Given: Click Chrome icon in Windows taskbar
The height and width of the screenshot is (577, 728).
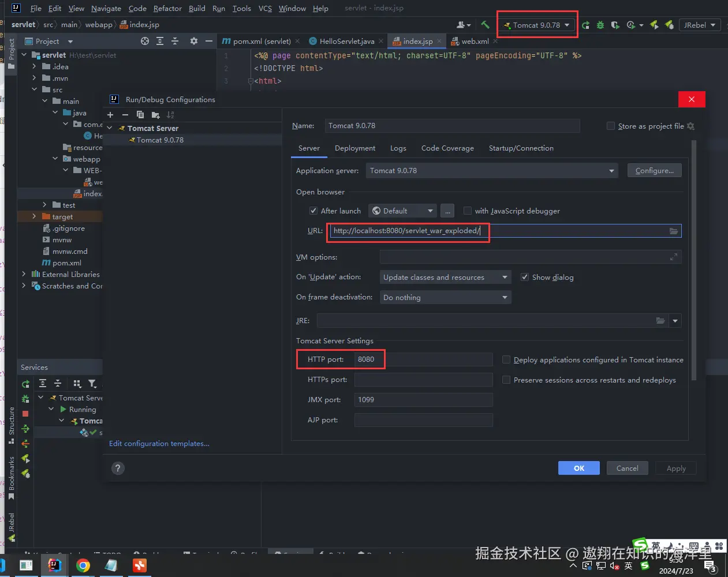Looking at the screenshot, I should 83,565.
